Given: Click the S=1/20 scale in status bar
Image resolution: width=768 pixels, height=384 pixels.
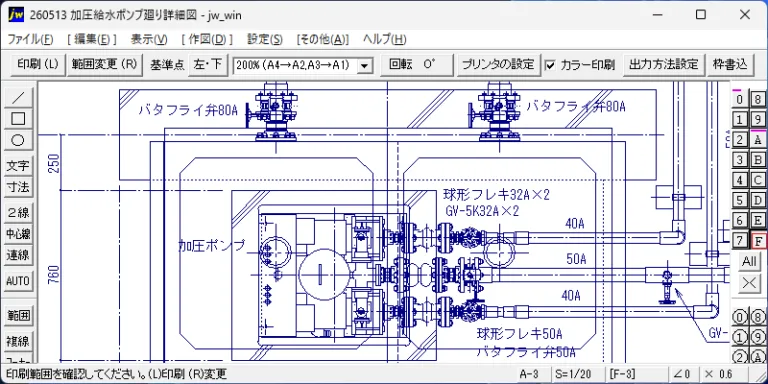Looking at the screenshot, I should [574, 374].
